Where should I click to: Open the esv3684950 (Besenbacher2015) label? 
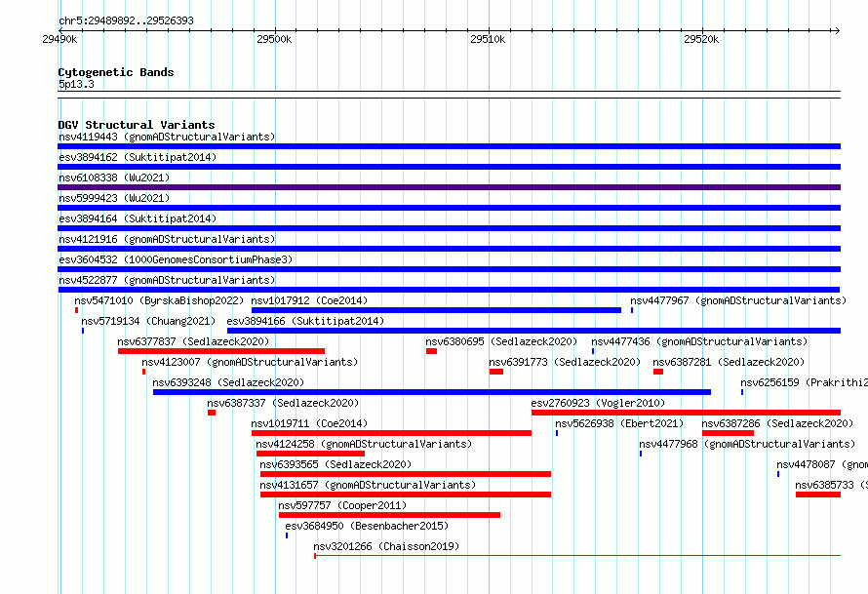(367, 526)
